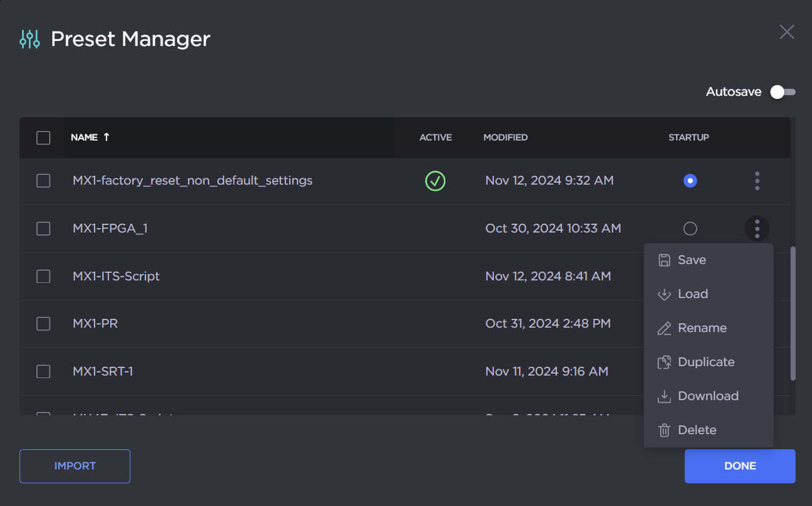Click the green active checkmark icon
The image size is (812, 506).
click(x=435, y=181)
